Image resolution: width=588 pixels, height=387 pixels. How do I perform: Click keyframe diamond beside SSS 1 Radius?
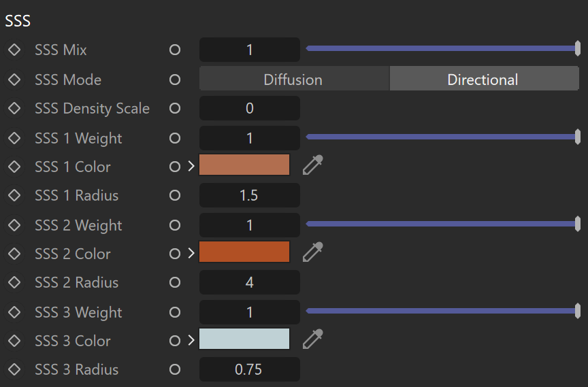14,195
